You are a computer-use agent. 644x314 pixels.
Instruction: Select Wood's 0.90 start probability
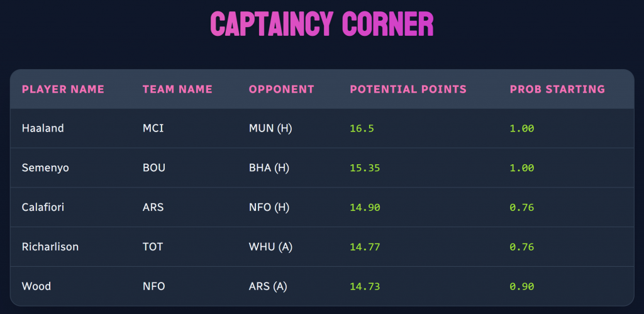pos(521,286)
